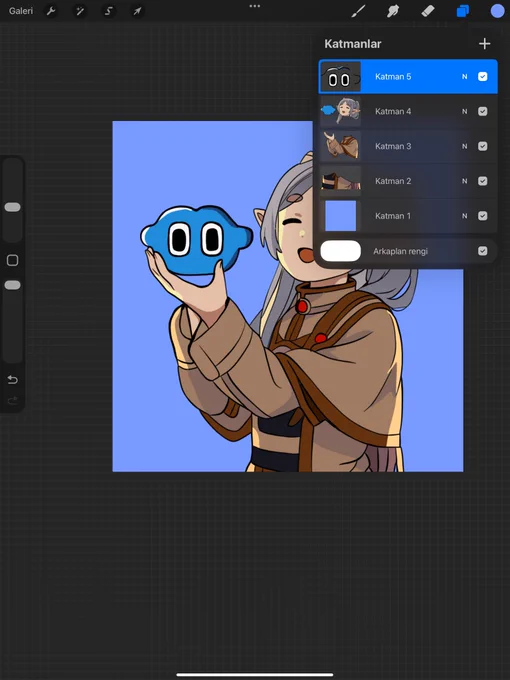Screen dimensions: 510x680
Task: Tap the square modify button in sidebar
Action: 13,260
